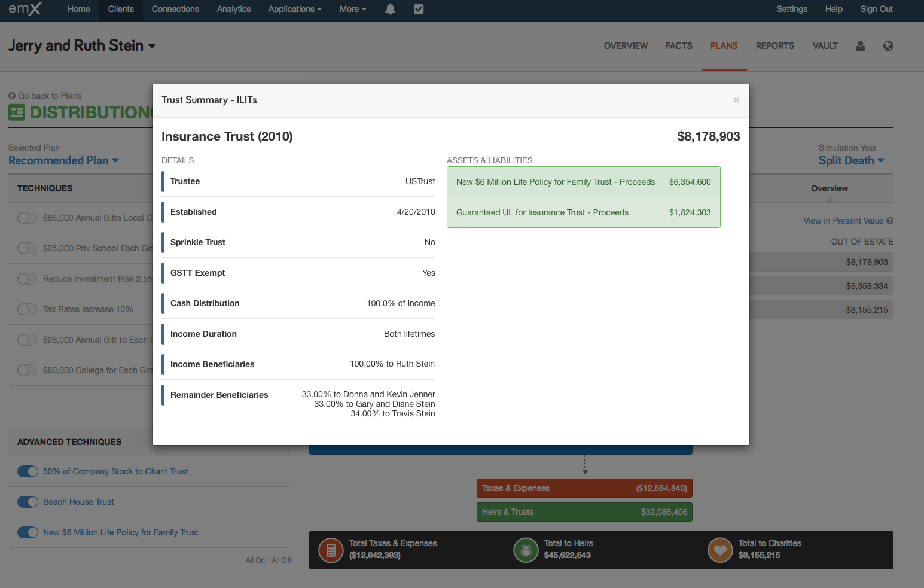Toggle $28,000 Annual Gift technique
The width and height of the screenshot is (924, 588).
click(x=27, y=340)
